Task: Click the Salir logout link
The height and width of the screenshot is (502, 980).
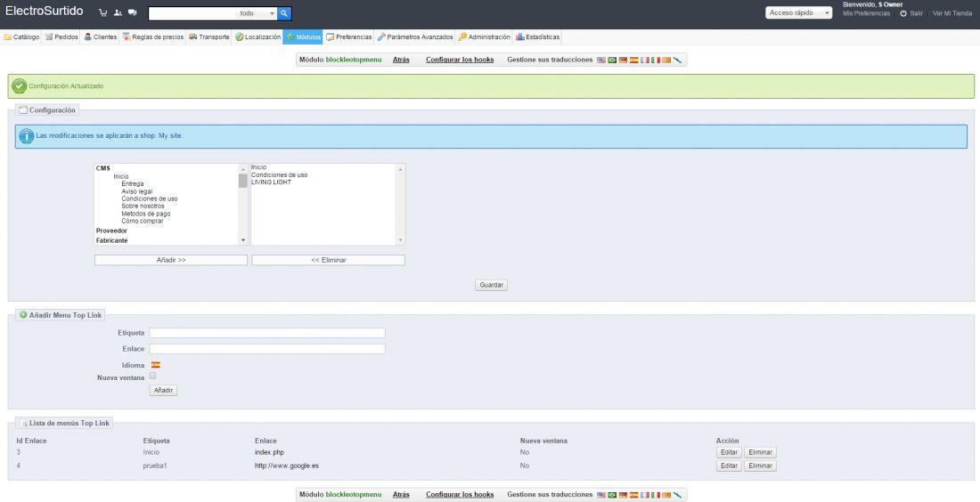Action: pos(911,13)
